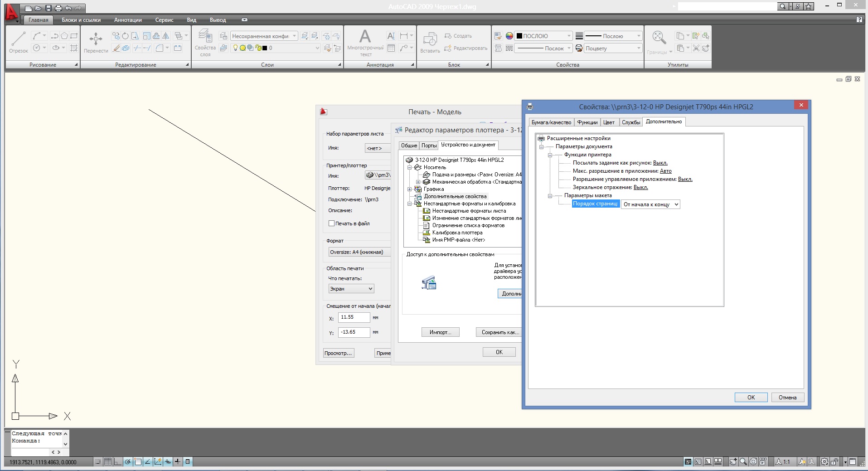Click the X offset field 11.55
The image size is (868, 471).
(354, 317)
